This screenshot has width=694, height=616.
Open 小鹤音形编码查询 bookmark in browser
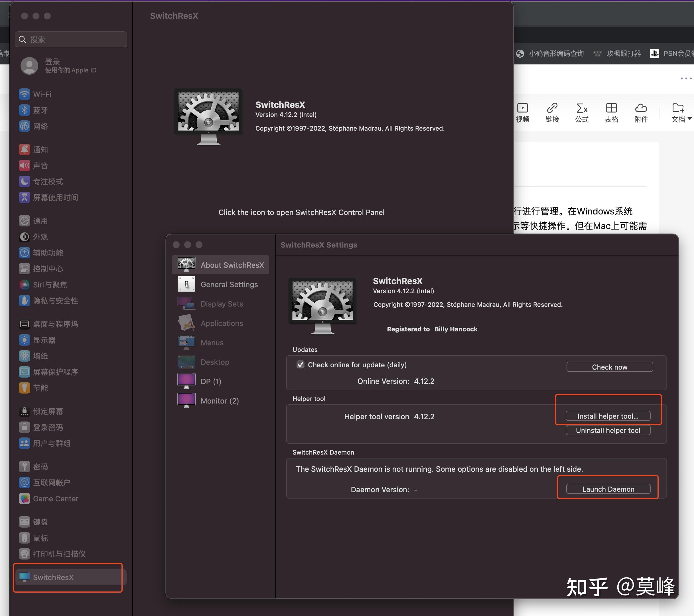coord(550,53)
